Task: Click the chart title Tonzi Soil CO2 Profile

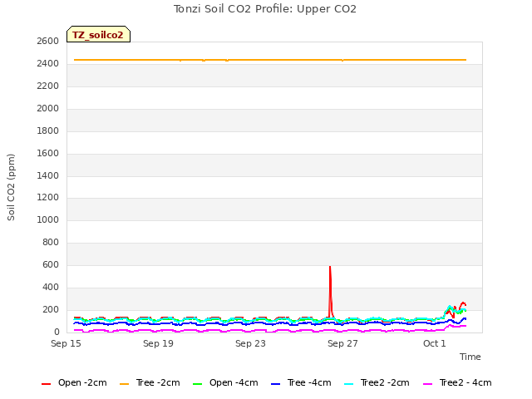Action: click(x=265, y=9)
